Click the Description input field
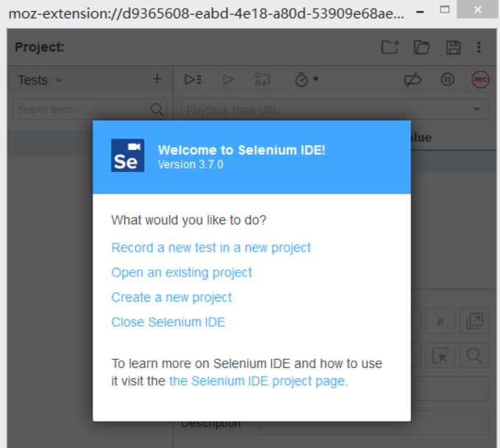This screenshot has width=500, height=448. tap(374, 422)
